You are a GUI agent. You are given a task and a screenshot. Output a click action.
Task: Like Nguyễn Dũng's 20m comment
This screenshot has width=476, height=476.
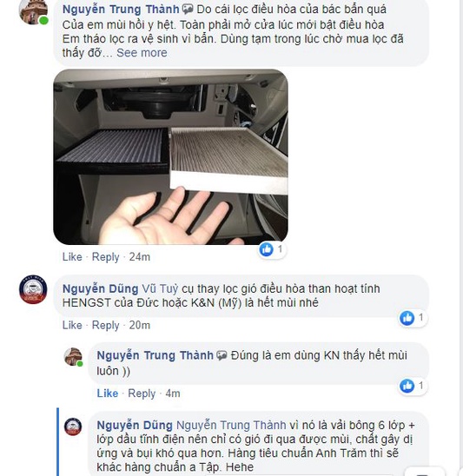coord(72,325)
